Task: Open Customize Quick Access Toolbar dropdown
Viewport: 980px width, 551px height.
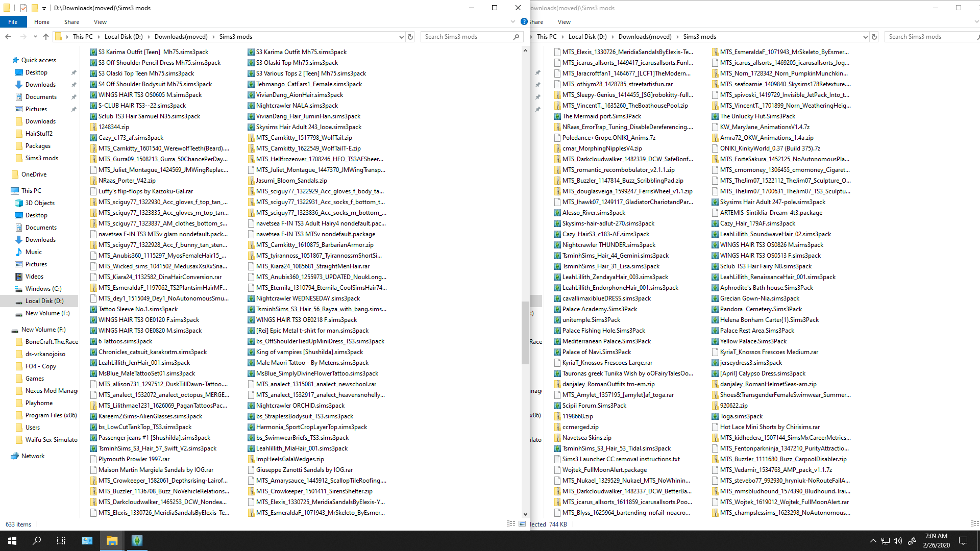Action: tap(44, 8)
